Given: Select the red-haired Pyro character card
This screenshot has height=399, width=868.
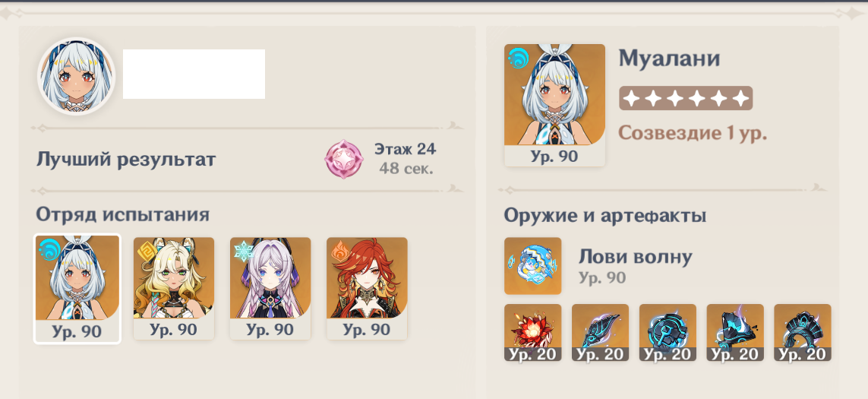Looking at the screenshot, I should point(367,289).
